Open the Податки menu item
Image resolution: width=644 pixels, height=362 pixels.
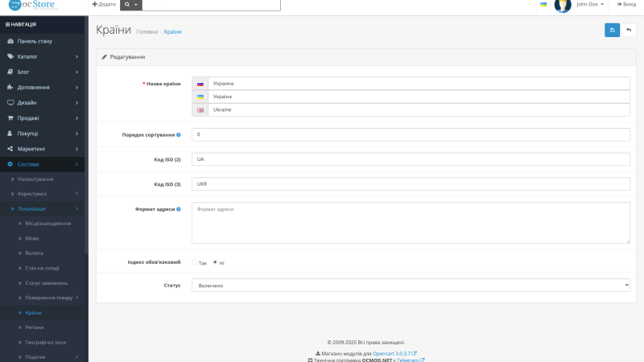click(x=43, y=356)
